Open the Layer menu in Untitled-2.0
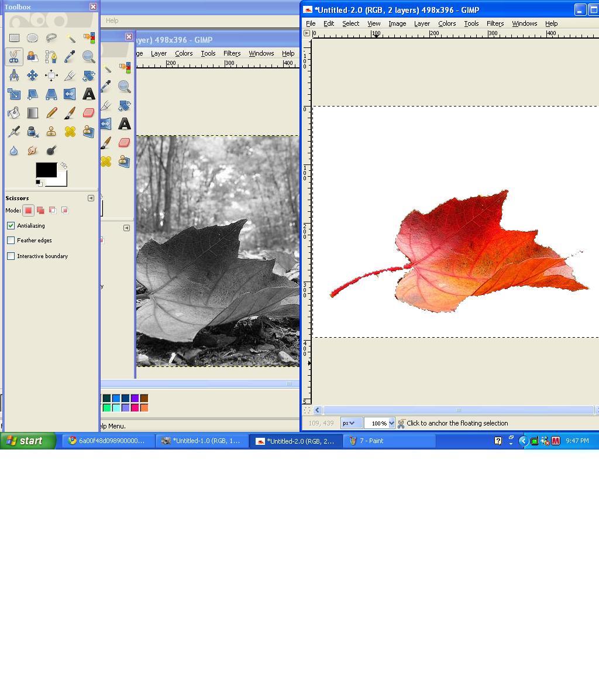Screen dimensions: 599x700 tap(422, 23)
